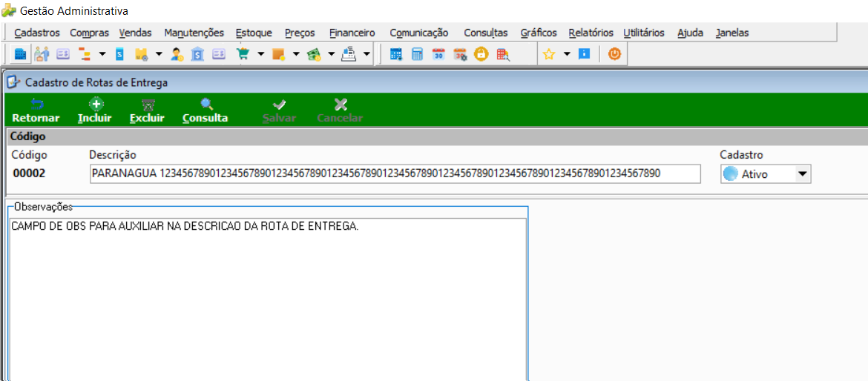This screenshot has height=381, width=868.
Task: Open the cash register icon
Action: (x=349, y=54)
